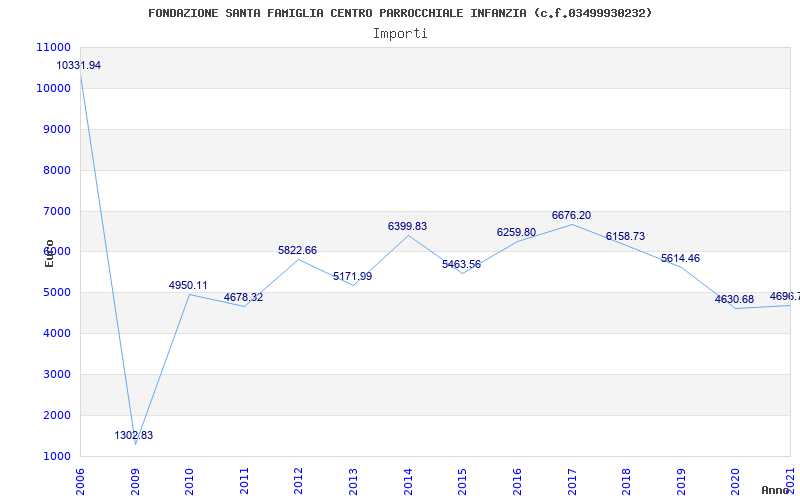This screenshot has width=800, height=500.
Task: Select the 6158.73 data label
Action: tap(625, 236)
